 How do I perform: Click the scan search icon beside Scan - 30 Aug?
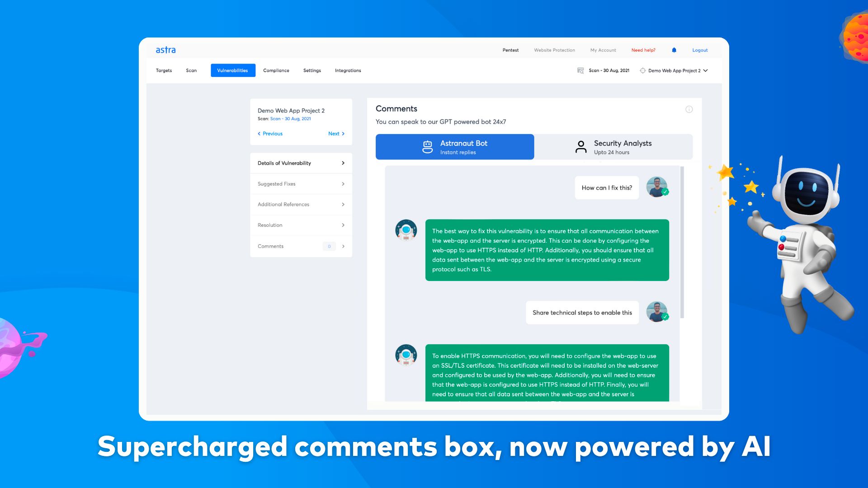click(x=580, y=70)
